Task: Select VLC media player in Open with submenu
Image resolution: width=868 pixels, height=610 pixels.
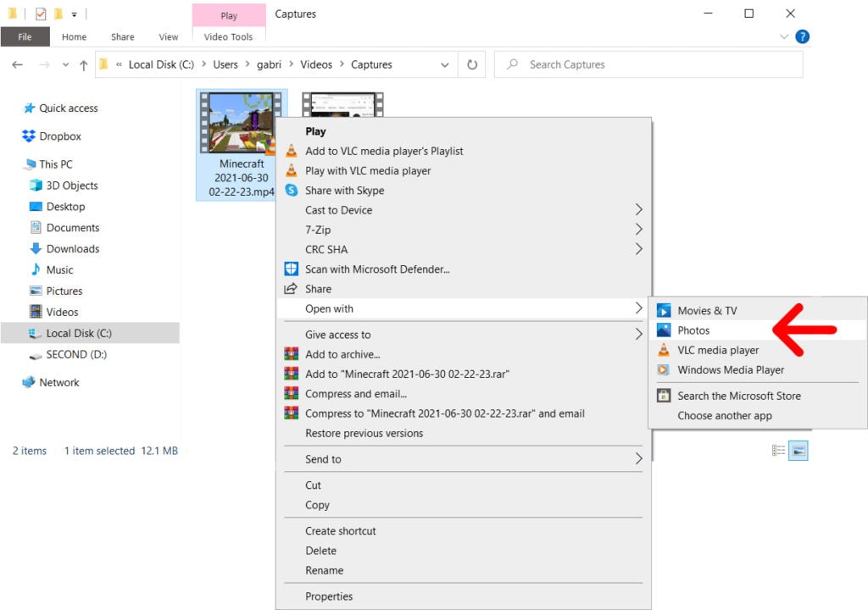Action: click(x=757, y=351)
